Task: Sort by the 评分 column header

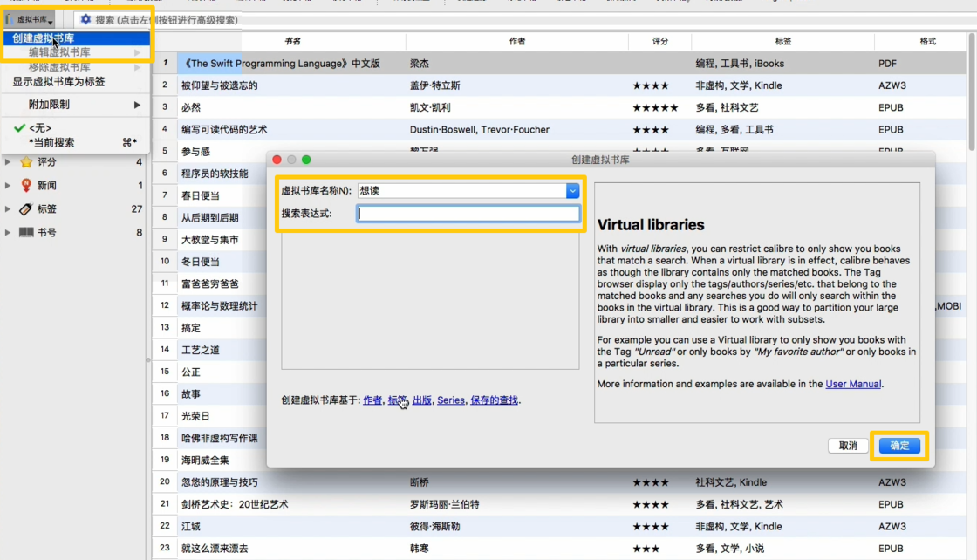Action: tap(659, 41)
